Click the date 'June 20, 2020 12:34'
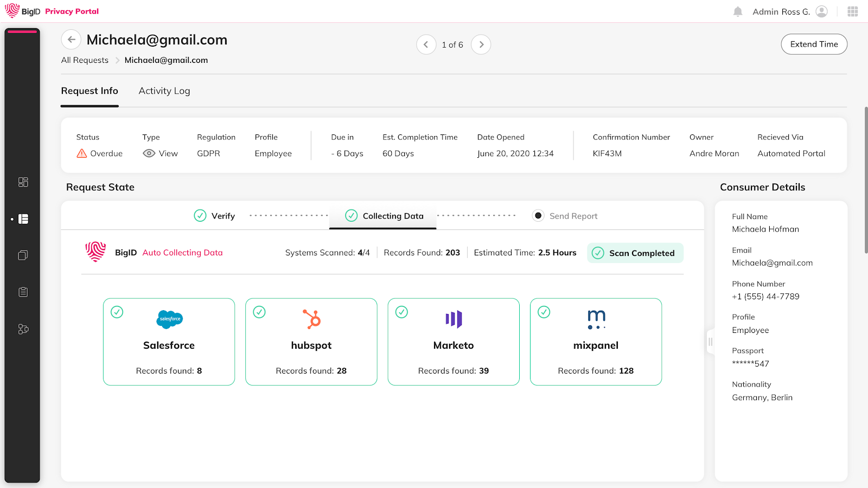The height and width of the screenshot is (488, 868). click(515, 153)
